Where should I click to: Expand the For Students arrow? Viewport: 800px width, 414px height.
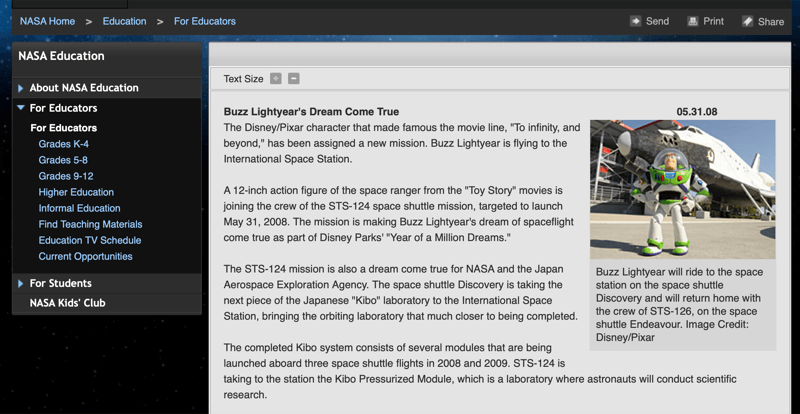(20, 283)
